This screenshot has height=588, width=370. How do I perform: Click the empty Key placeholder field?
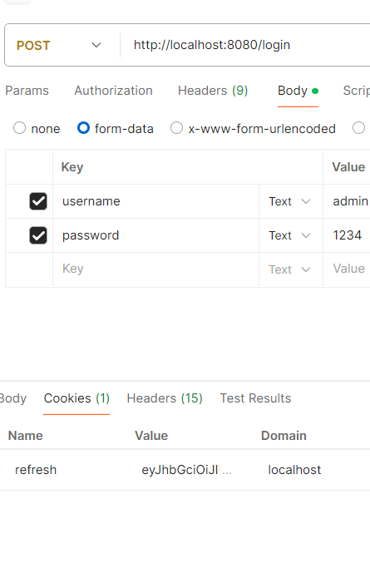pyautogui.click(x=155, y=269)
